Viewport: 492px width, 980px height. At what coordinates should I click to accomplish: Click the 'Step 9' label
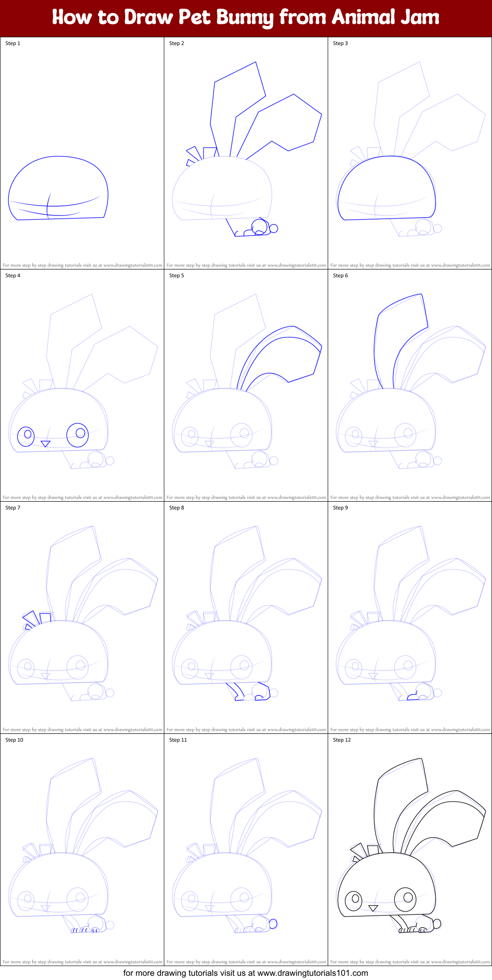[341, 508]
